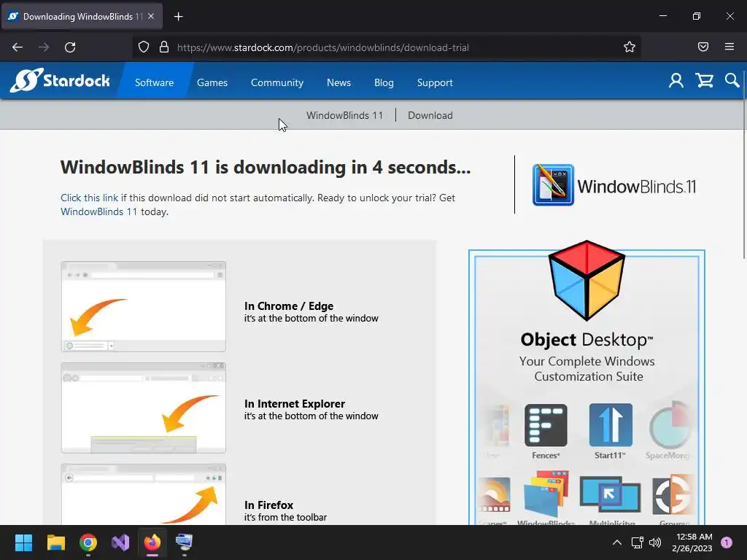This screenshot has height=560, width=747.
Task: View site security padlock information
Action: pos(164,47)
